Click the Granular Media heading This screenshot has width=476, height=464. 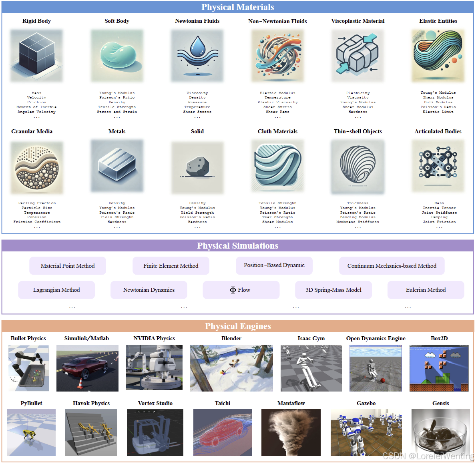32,131
